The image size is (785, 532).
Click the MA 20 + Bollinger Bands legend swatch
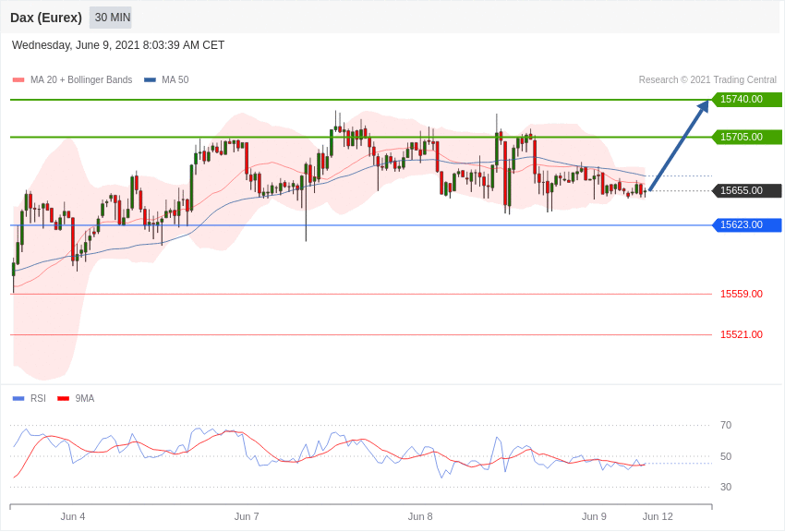18,80
